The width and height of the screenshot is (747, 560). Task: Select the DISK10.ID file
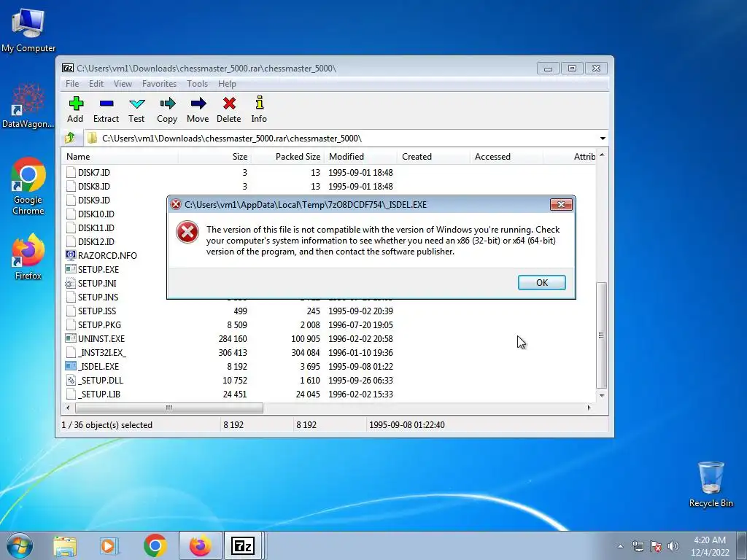click(x=96, y=214)
